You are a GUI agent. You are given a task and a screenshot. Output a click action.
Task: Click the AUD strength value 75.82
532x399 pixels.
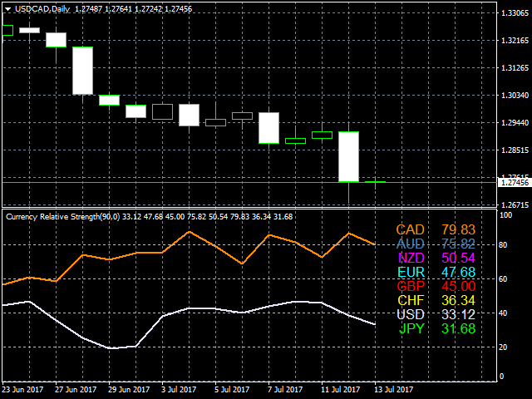point(458,244)
